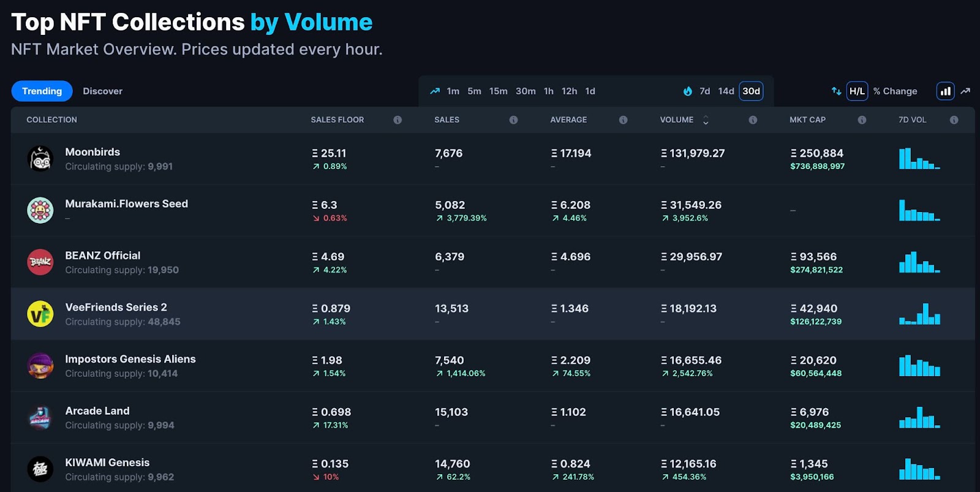
Task: Click the Arcade Land floor change 17.31%
Action: click(330, 425)
